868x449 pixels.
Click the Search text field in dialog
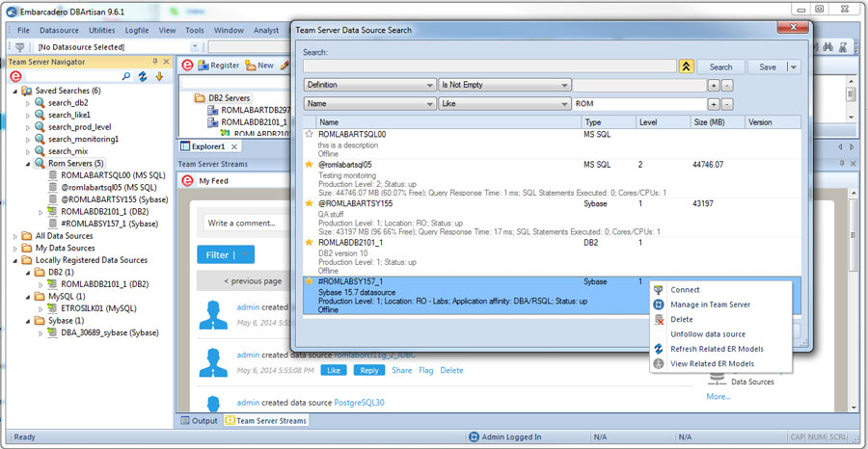[x=489, y=66]
